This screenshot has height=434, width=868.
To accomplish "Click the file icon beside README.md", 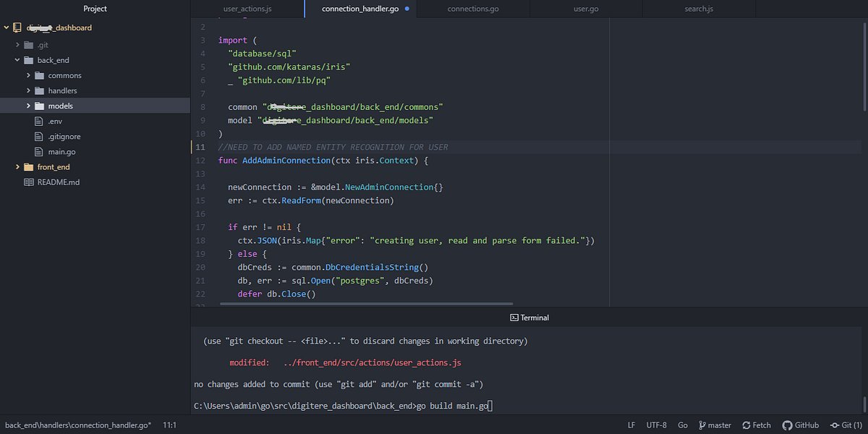I will (27, 182).
